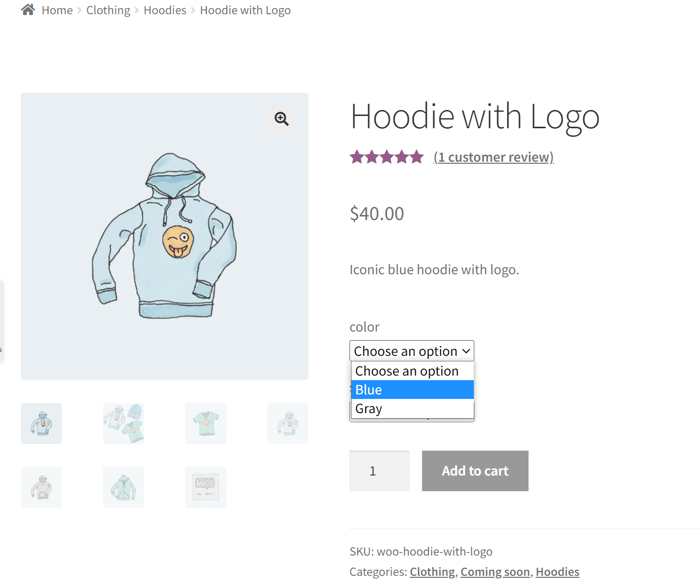Click the five-star rating icons

pos(387,157)
